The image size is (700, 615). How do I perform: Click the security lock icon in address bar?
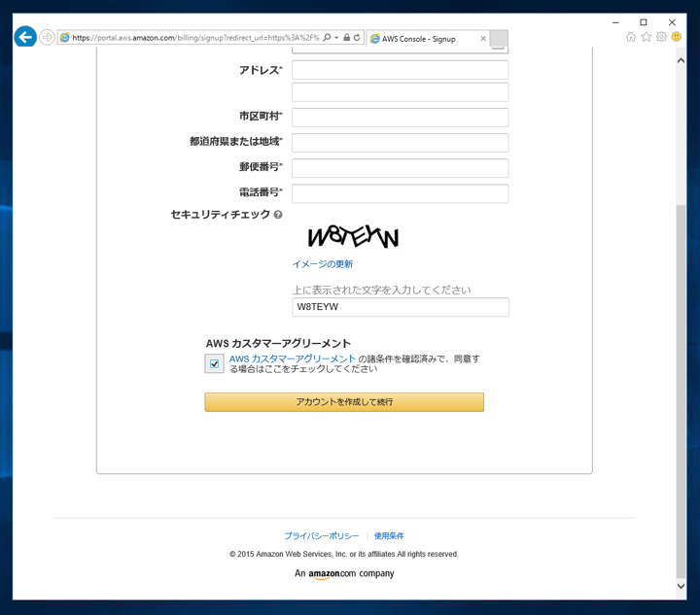347,38
